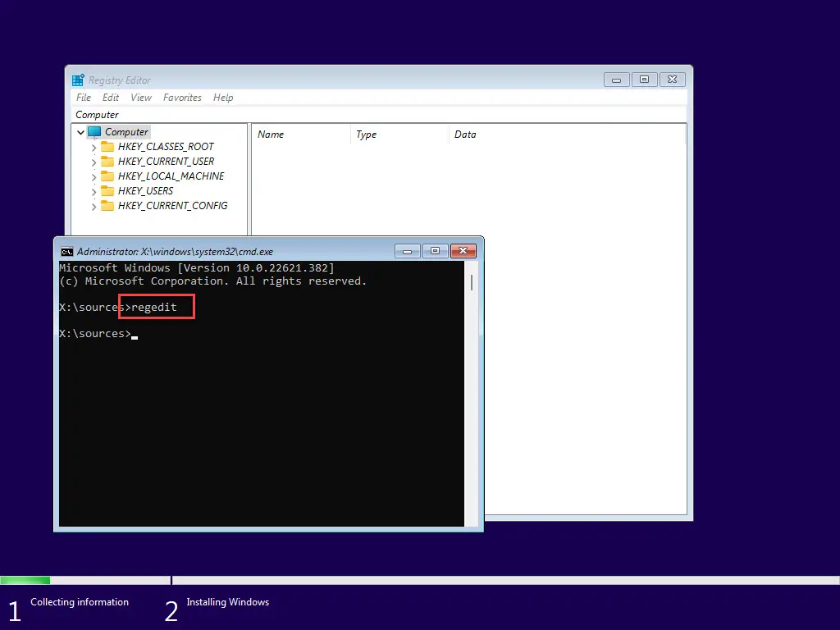Click the setup progress bar green segment

[x=25, y=580]
